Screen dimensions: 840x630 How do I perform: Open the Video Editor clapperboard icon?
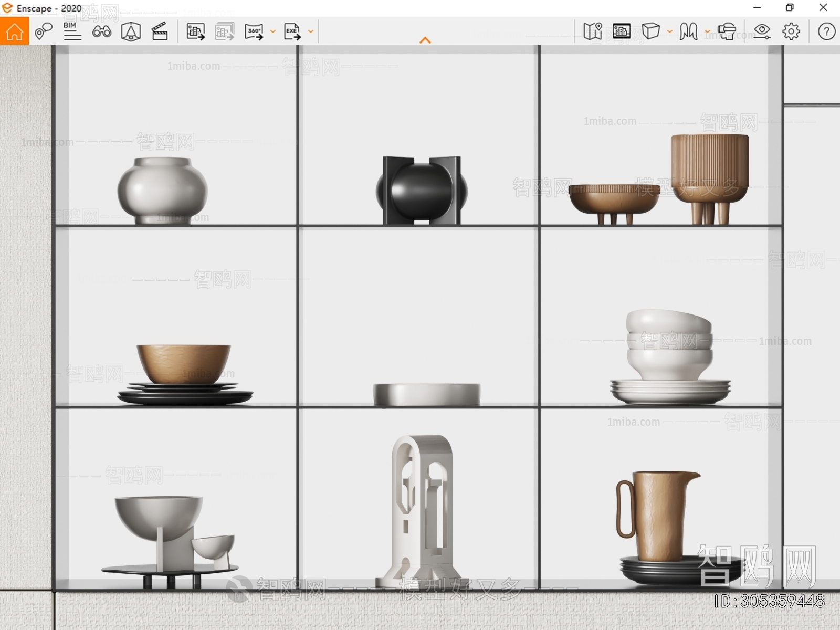(160, 31)
